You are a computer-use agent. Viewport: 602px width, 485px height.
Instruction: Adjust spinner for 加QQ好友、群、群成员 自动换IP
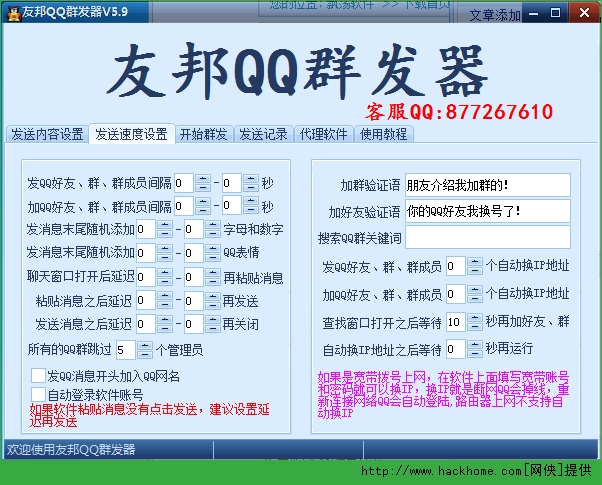[x=475, y=294]
